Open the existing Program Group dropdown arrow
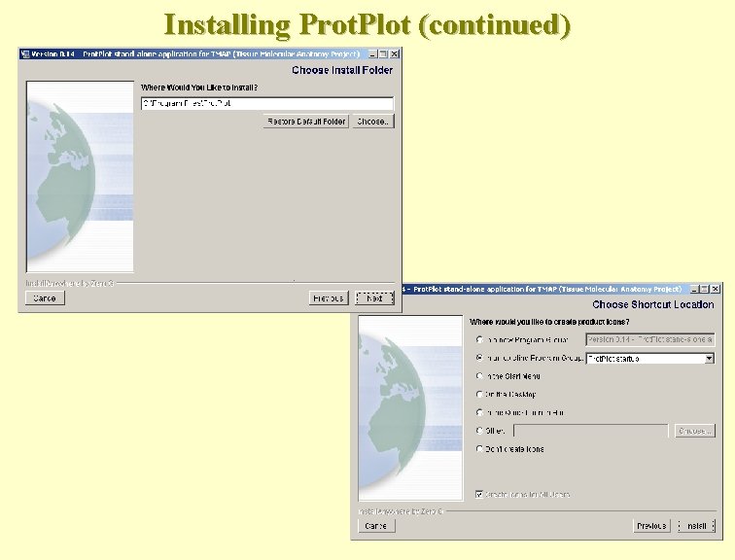735x560 pixels. point(709,359)
